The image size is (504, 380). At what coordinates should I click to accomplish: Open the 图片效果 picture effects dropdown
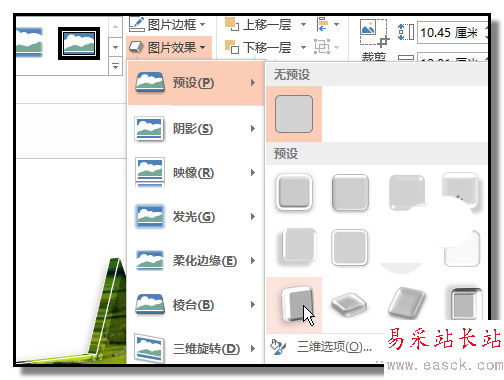(x=168, y=47)
